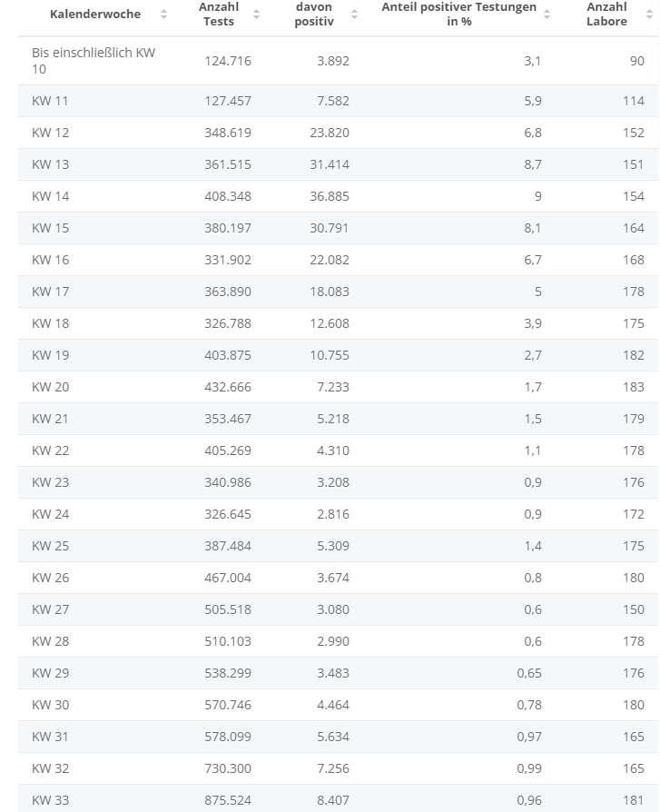Click the KW 27 row label
The width and height of the screenshot is (660, 812).
tap(50, 609)
